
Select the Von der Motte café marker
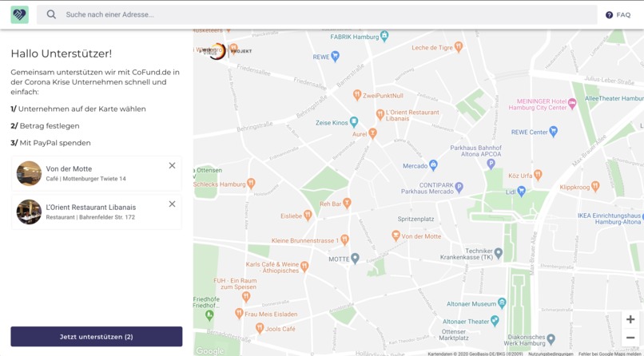[396, 235]
